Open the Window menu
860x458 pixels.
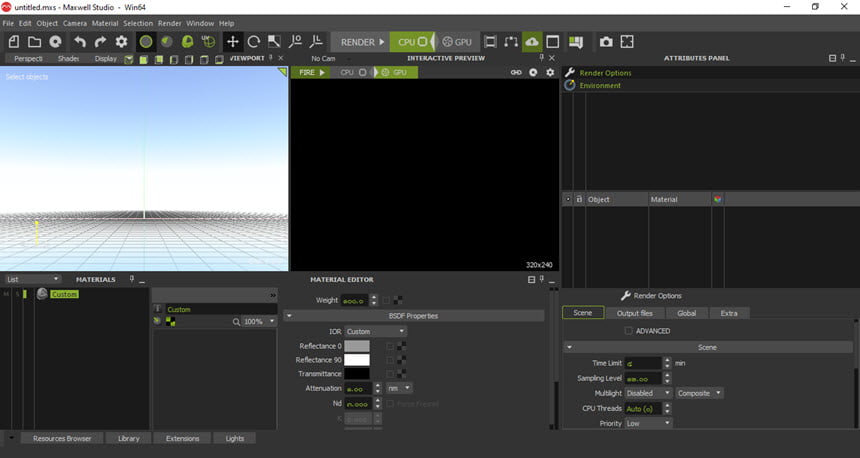(x=200, y=23)
